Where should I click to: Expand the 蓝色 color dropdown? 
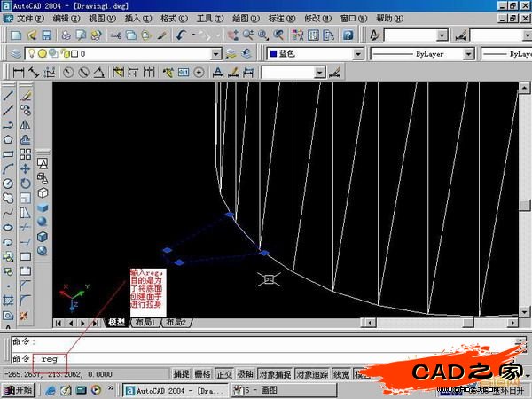pos(357,53)
